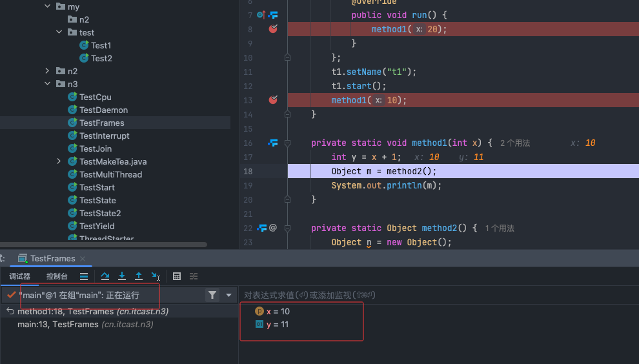Click the thread filter funnel icon
This screenshot has height=364, width=639.
pyautogui.click(x=212, y=295)
